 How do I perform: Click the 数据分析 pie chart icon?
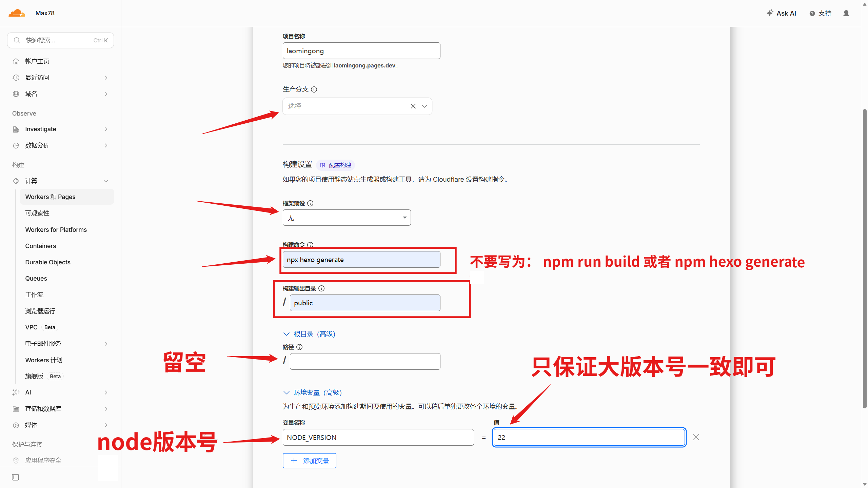[x=16, y=145]
